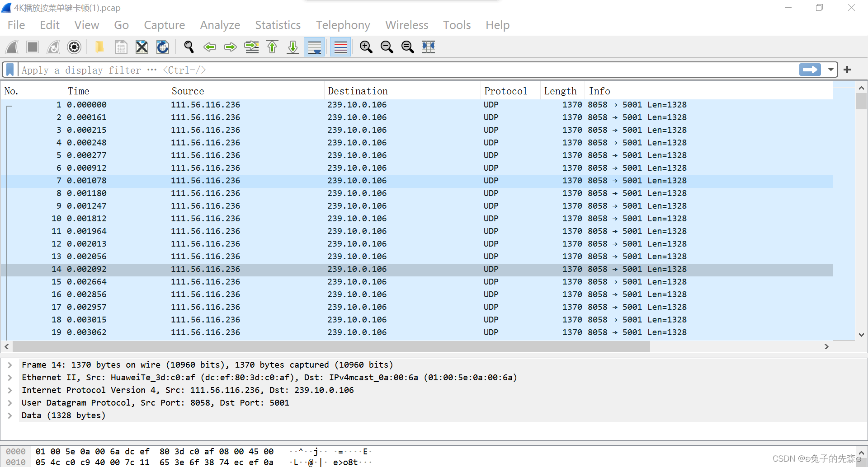Expand the Ethernet II layer
This screenshot has height=467, width=868.
coord(10,378)
